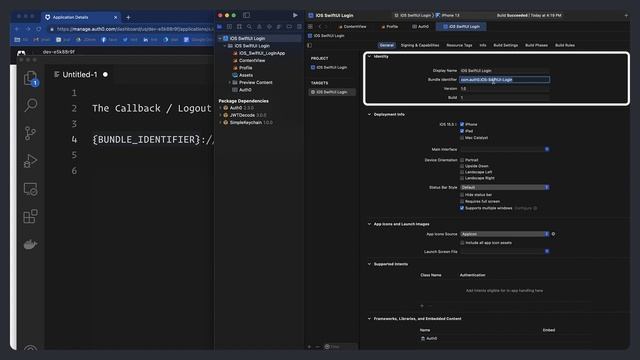640x360 pixels.
Task: Click the Display Name field
Action: pos(504,71)
